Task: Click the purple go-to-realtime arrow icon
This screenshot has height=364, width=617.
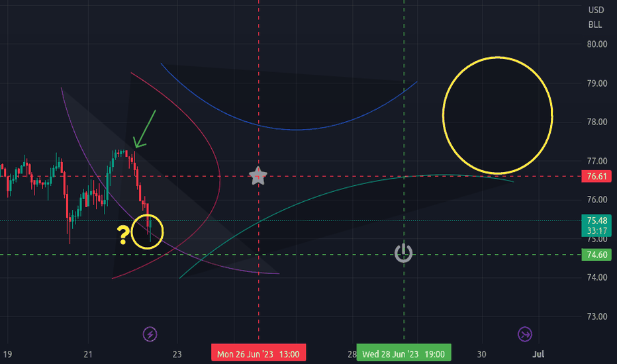Action: 524,334
